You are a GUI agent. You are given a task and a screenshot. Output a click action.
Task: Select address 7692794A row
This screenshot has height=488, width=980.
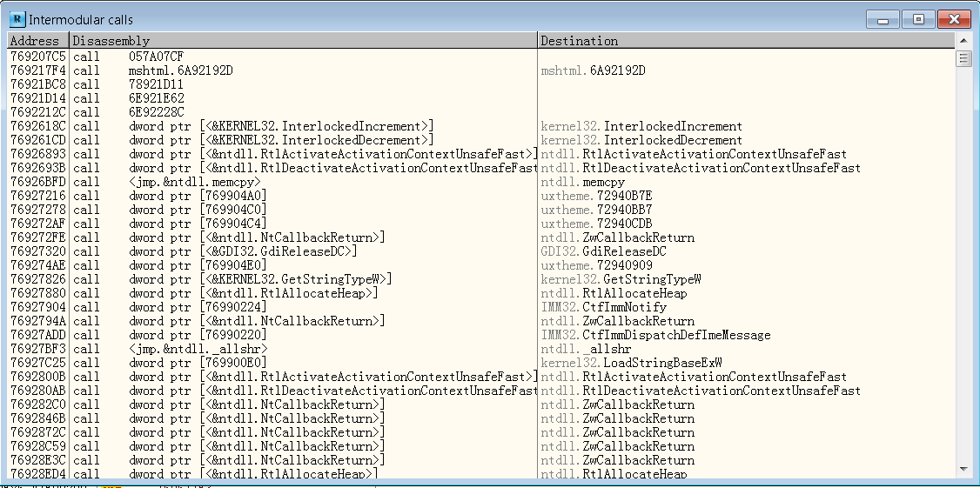[x=481, y=320]
